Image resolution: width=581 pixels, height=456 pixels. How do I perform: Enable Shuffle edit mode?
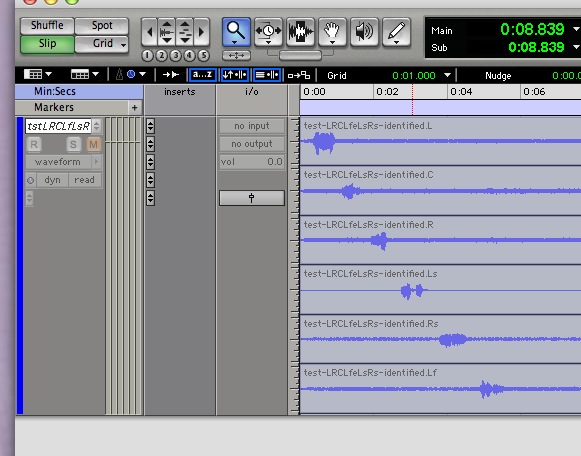click(x=47, y=26)
